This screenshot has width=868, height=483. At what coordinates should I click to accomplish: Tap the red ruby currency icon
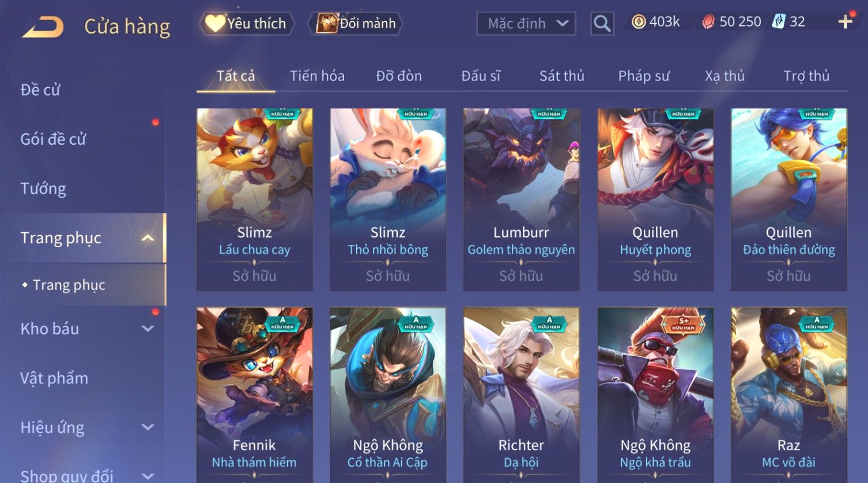708,22
